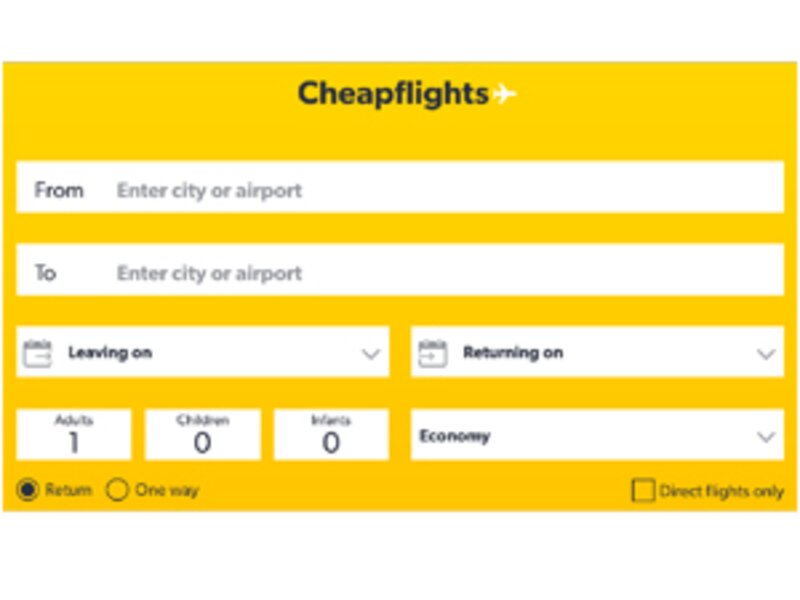Open the Leaving on date picker

(x=200, y=352)
